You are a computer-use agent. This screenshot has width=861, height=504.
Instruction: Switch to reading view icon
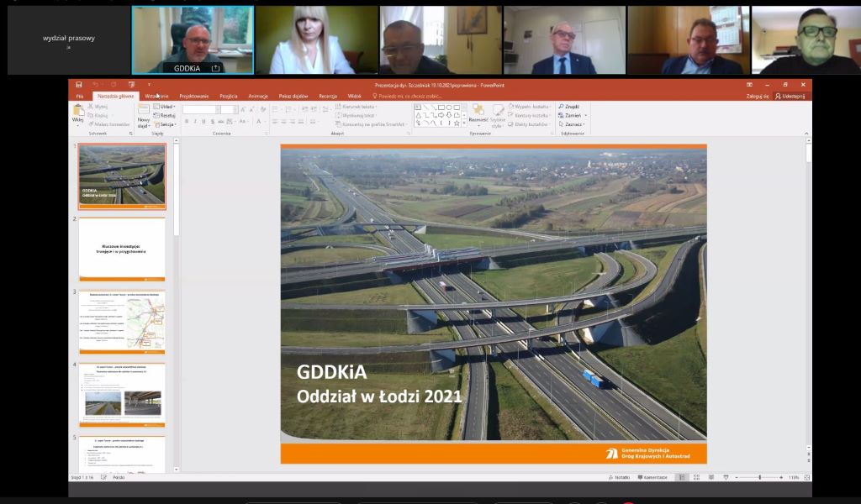[711, 478]
